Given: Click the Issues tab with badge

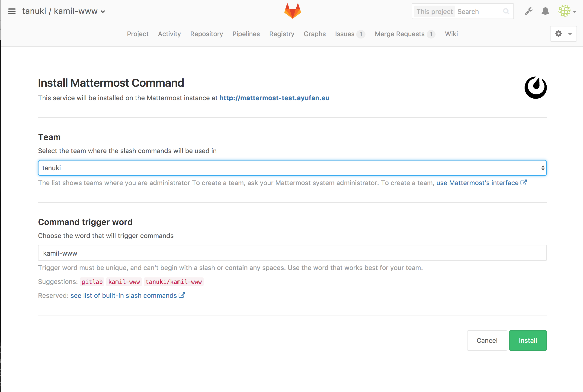Looking at the screenshot, I should tap(349, 34).
